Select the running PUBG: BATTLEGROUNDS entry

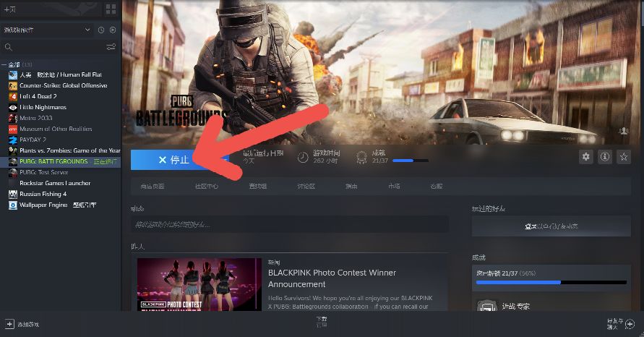coord(61,161)
